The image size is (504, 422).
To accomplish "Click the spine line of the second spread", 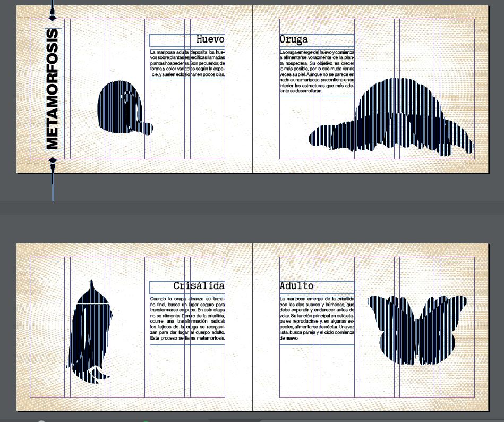I will (x=253, y=327).
